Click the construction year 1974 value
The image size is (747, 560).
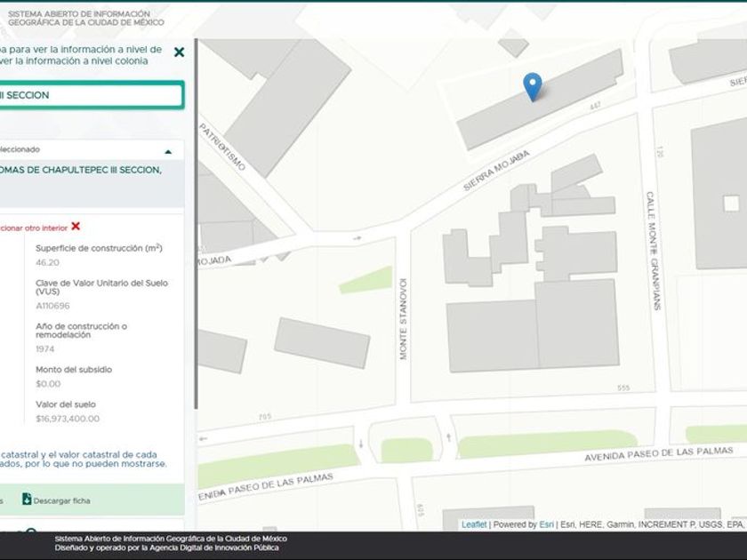click(x=44, y=349)
